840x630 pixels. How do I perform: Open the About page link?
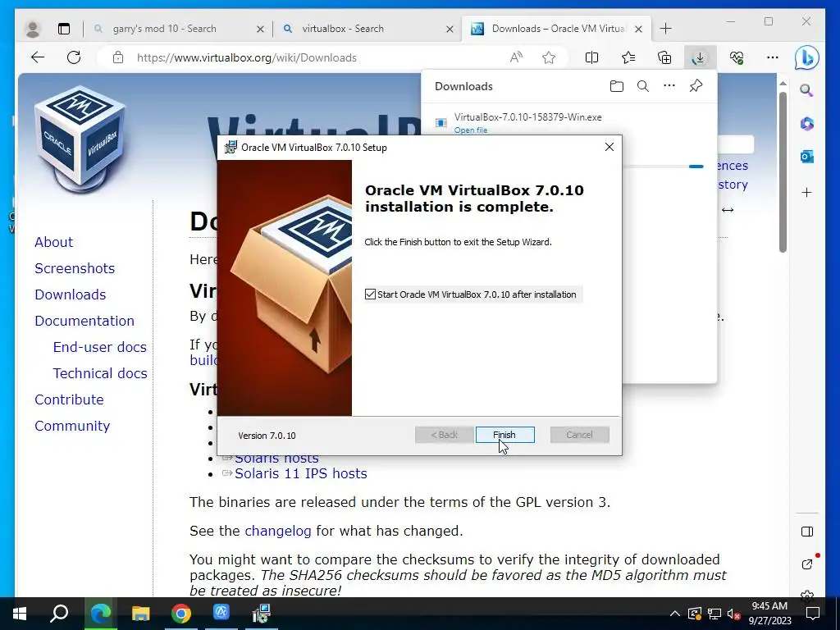(53, 242)
